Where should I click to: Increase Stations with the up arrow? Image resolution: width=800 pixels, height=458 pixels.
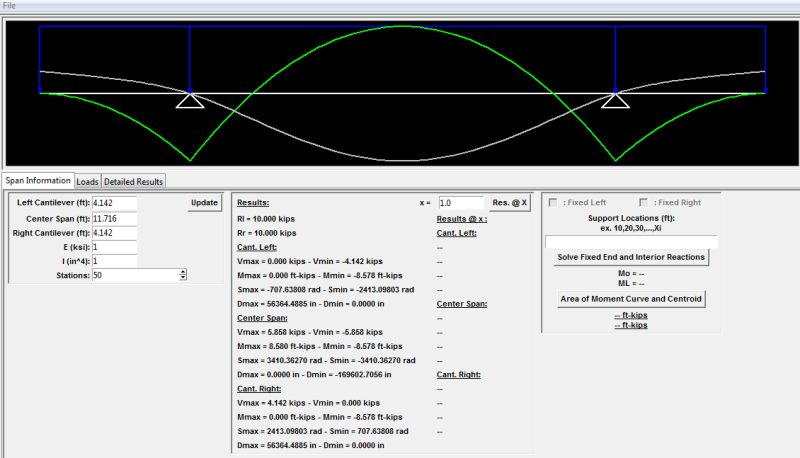tap(183, 272)
